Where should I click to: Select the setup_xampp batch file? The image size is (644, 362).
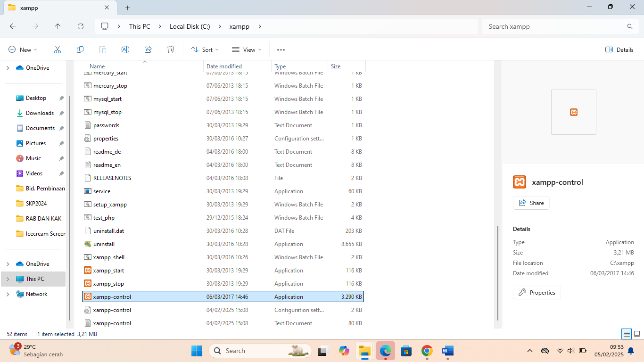pos(223,205)
